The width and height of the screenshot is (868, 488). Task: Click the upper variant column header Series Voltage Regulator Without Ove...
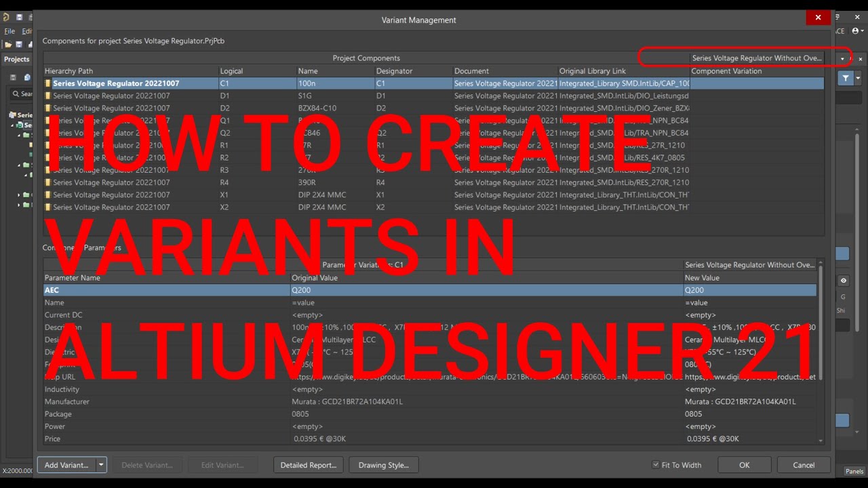tap(757, 58)
